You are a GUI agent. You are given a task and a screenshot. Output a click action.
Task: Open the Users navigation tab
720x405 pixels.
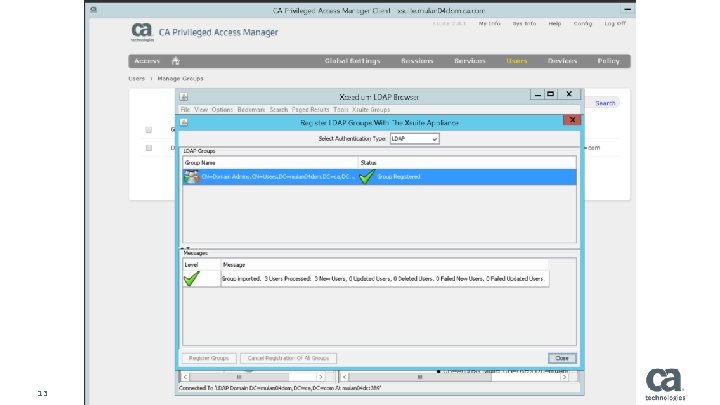coord(517,61)
